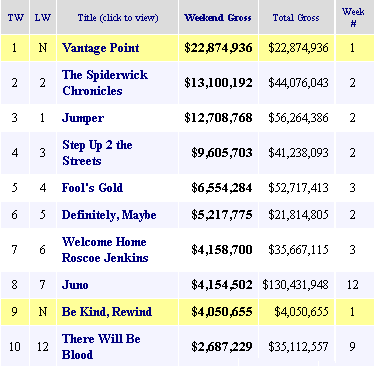Click the Week # column header

(x=353, y=17)
